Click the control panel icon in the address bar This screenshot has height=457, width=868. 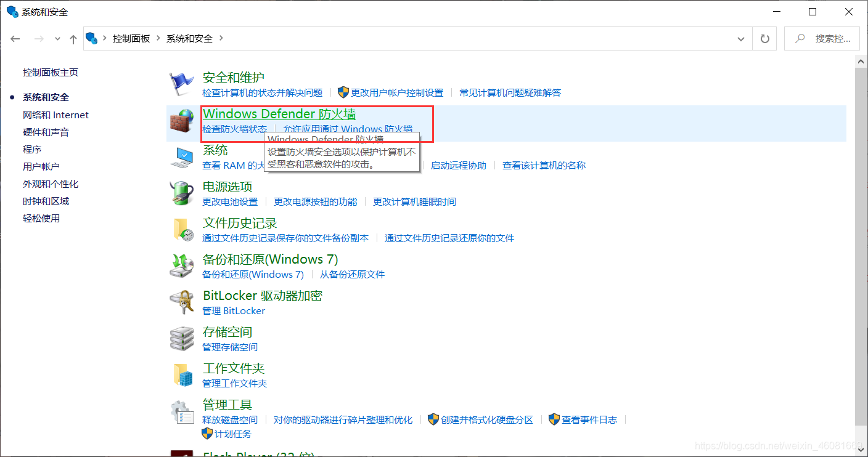(92, 38)
